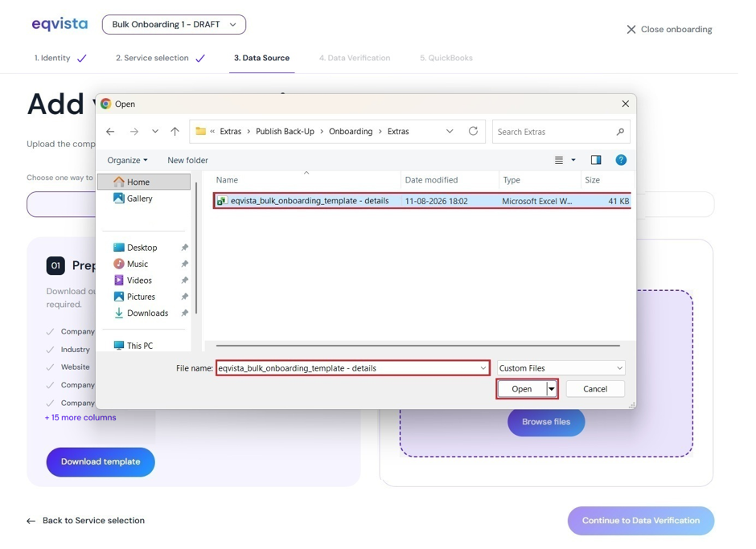Click the Cancel button

pos(595,389)
